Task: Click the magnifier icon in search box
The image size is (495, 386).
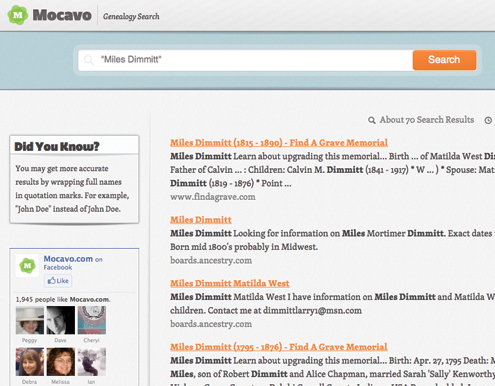Action: coord(89,60)
